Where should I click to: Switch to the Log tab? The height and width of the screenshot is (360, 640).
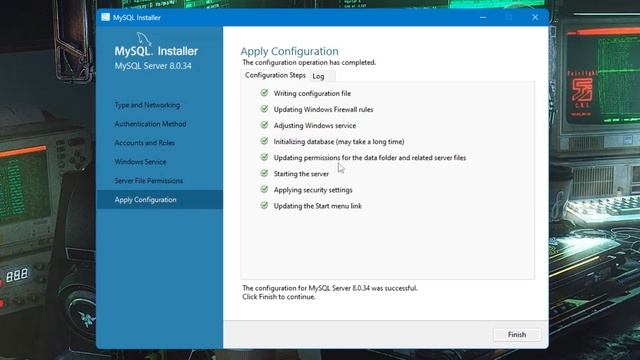[318, 76]
